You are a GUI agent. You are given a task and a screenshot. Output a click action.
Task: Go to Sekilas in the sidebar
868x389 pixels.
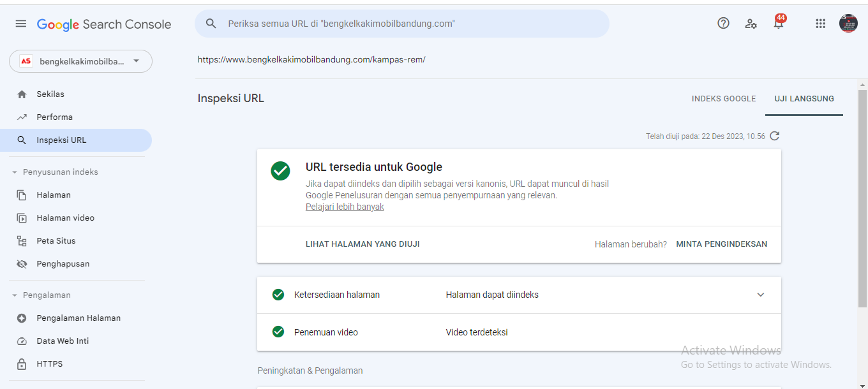[76, 94]
